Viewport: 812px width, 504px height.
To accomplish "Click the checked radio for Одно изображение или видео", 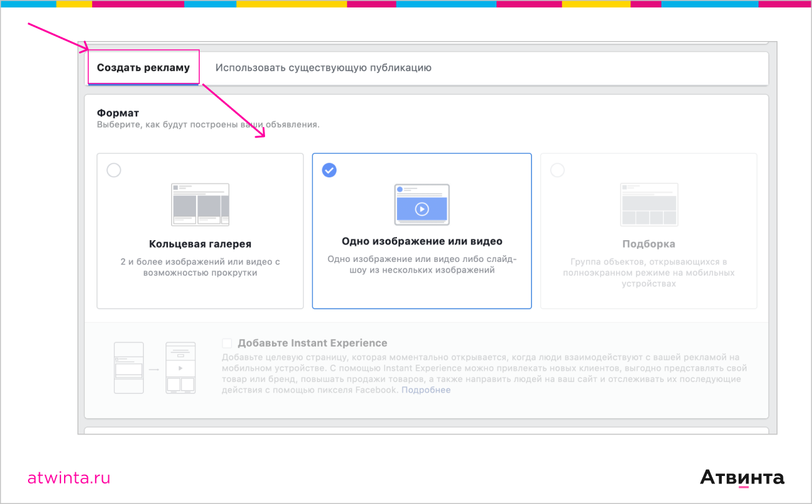I will (329, 170).
